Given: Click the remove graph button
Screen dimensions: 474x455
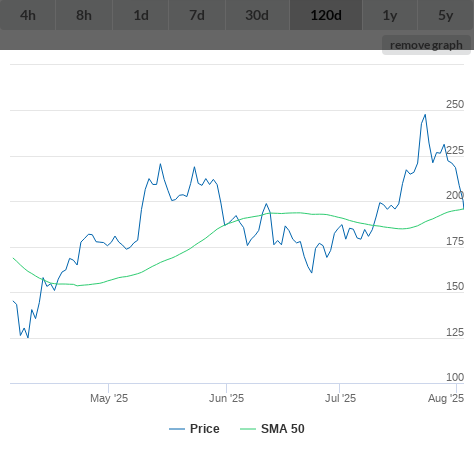Looking at the screenshot, I should pyautogui.click(x=426, y=45).
